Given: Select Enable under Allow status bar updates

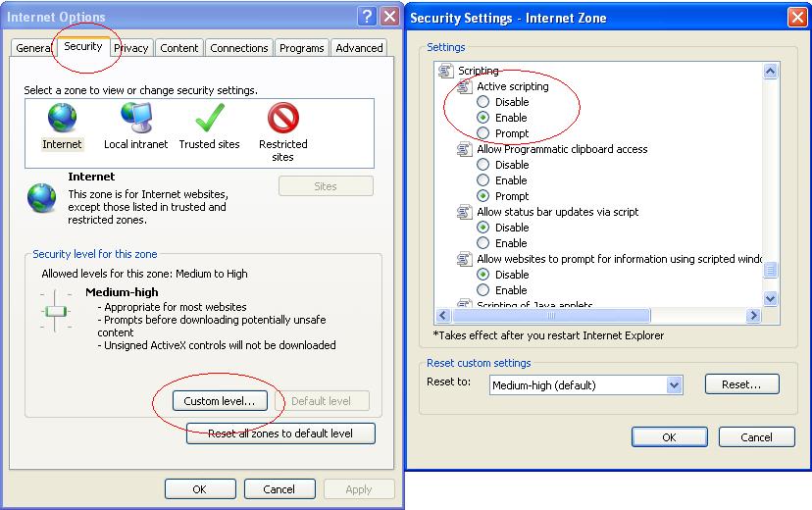Looking at the screenshot, I should [x=482, y=243].
